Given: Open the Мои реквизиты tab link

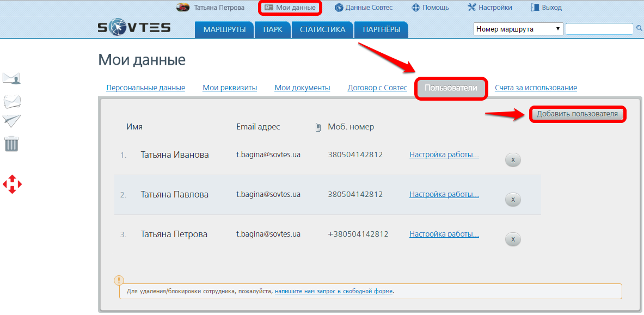Looking at the screenshot, I should tap(230, 88).
